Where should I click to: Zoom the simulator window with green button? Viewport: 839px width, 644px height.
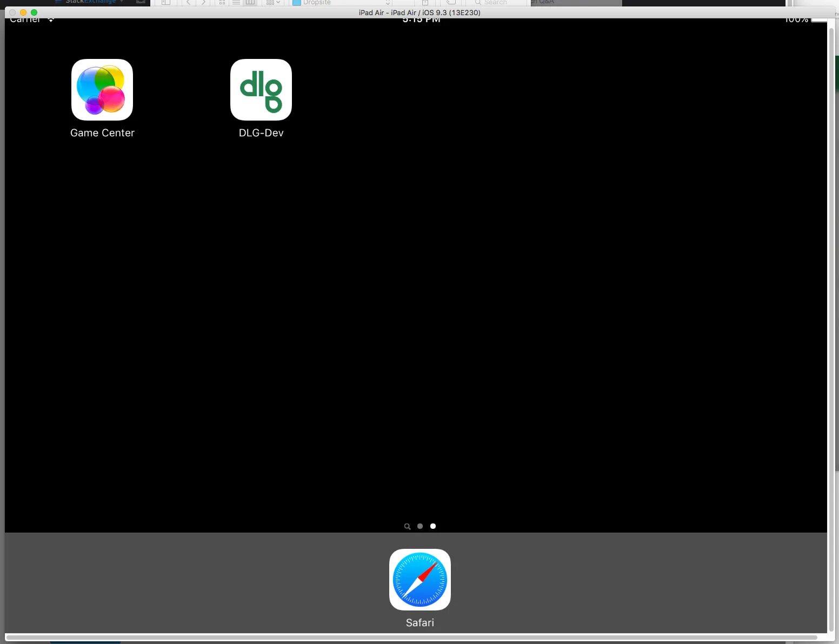[x=34, y=12]
